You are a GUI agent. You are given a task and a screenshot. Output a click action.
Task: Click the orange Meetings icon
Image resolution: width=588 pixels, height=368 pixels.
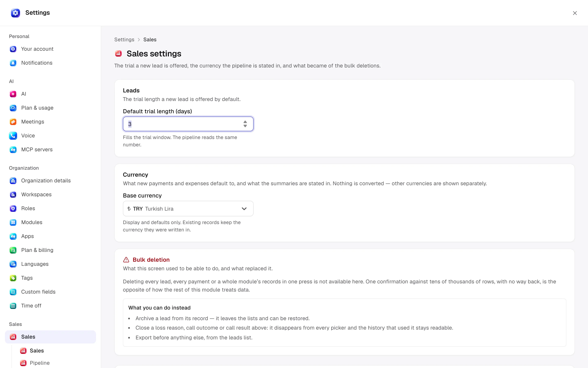point(13,122)
